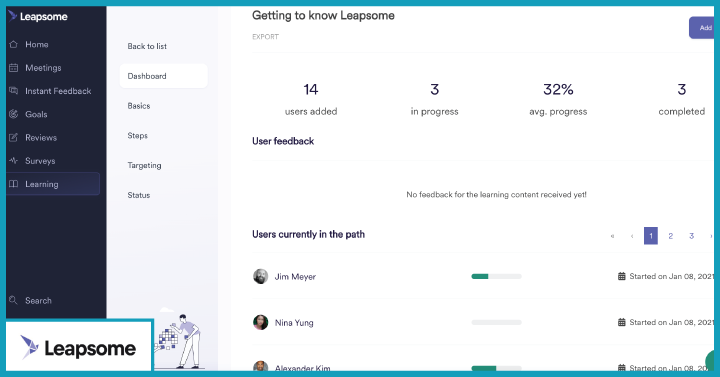The width and height of the screenshot is (720, 377).
Task: Click the 3 in progress stat
Action: pos(434,99)
